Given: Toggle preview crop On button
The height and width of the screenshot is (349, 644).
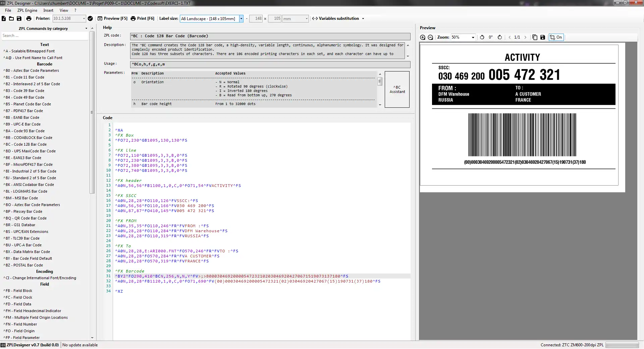Looking at the screenshot, I should 556,37.
